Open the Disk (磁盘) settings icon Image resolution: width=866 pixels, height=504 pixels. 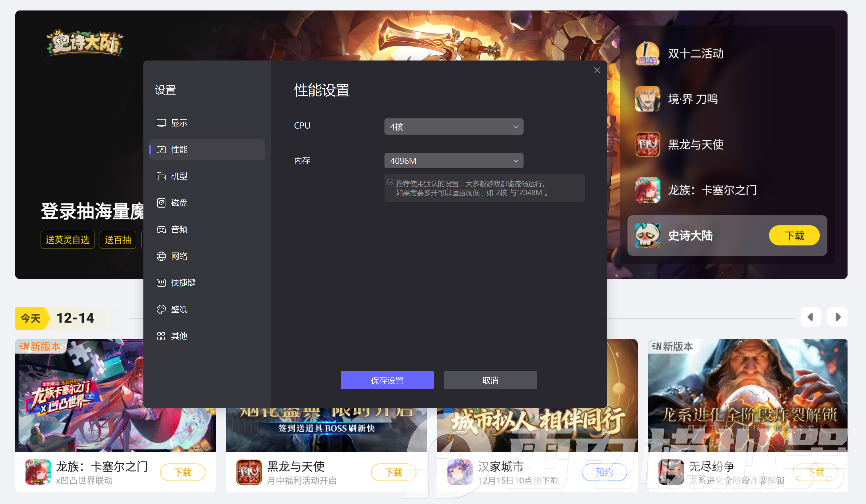(161, 203)
